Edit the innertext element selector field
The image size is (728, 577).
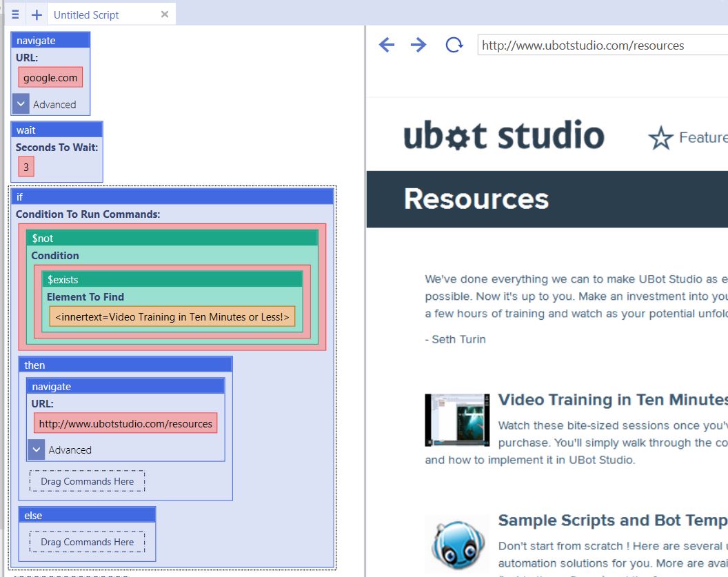[x=172, y=316]
